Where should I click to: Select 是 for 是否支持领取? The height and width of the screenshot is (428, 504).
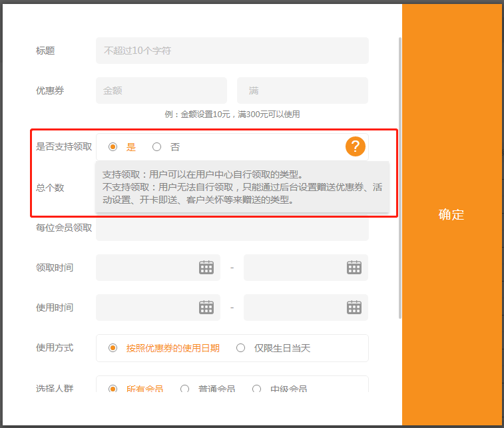(x=113, y=147)
